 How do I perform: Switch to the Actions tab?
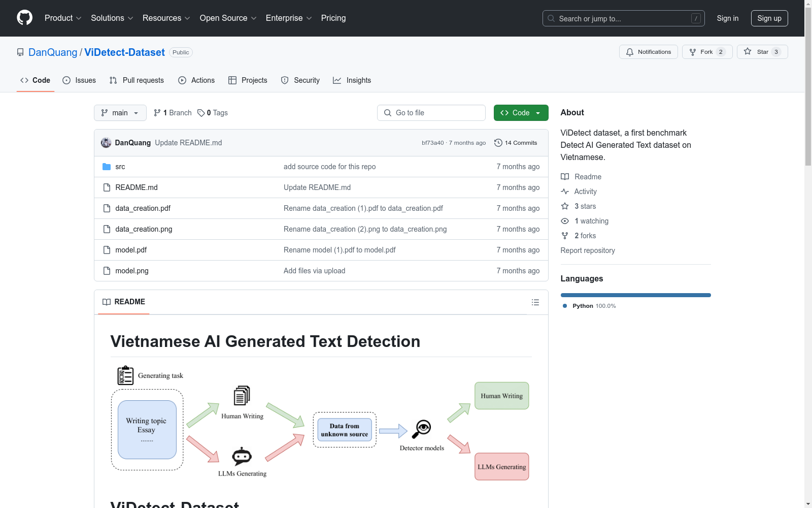[x=196, y=80]
